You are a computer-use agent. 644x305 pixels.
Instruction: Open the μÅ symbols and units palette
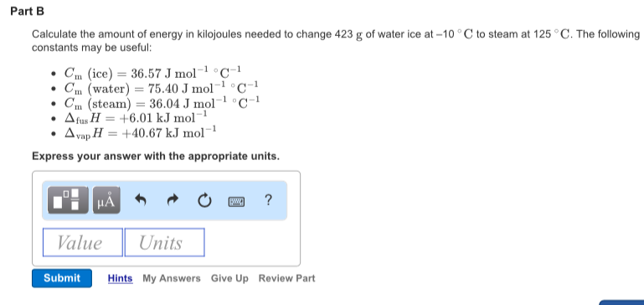[106, 199]
